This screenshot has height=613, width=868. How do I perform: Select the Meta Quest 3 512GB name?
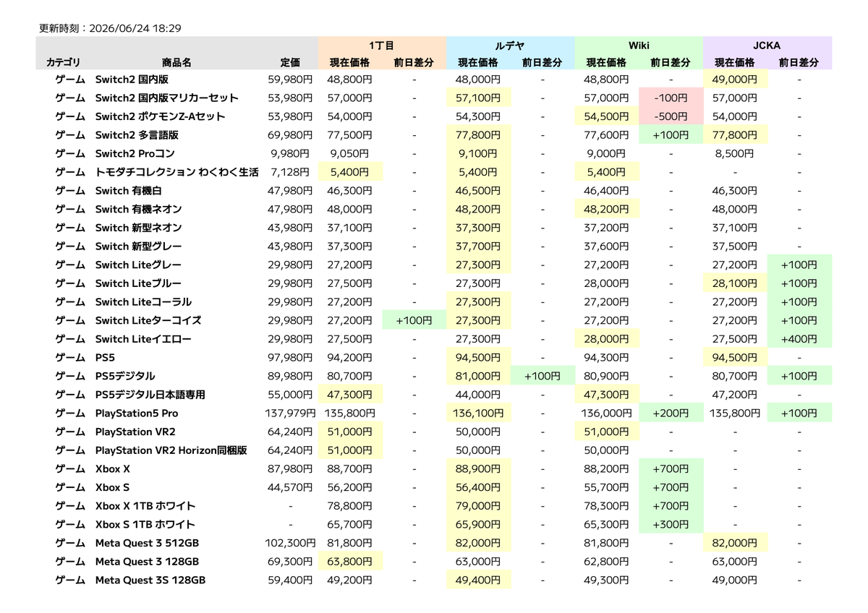pos(147,543)
